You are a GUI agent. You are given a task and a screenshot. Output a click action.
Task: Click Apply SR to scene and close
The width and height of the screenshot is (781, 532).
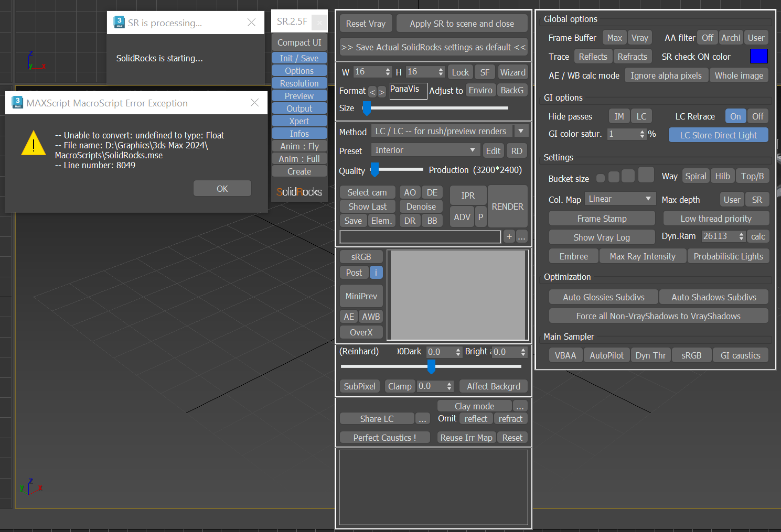pos(462,24)
